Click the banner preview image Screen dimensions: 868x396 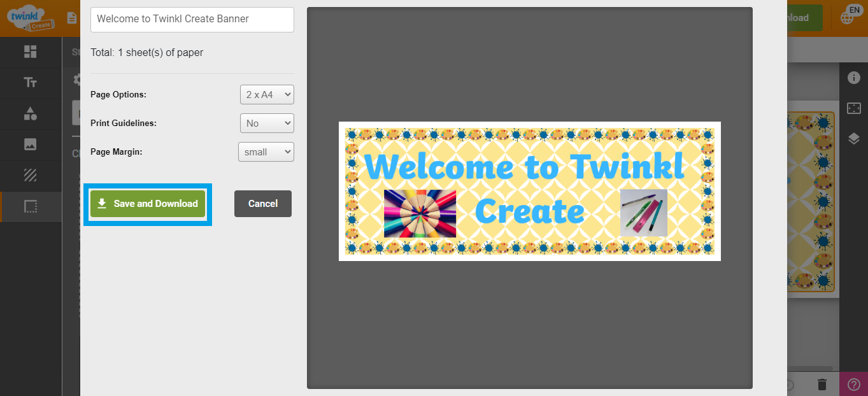[x=530, y=191]
